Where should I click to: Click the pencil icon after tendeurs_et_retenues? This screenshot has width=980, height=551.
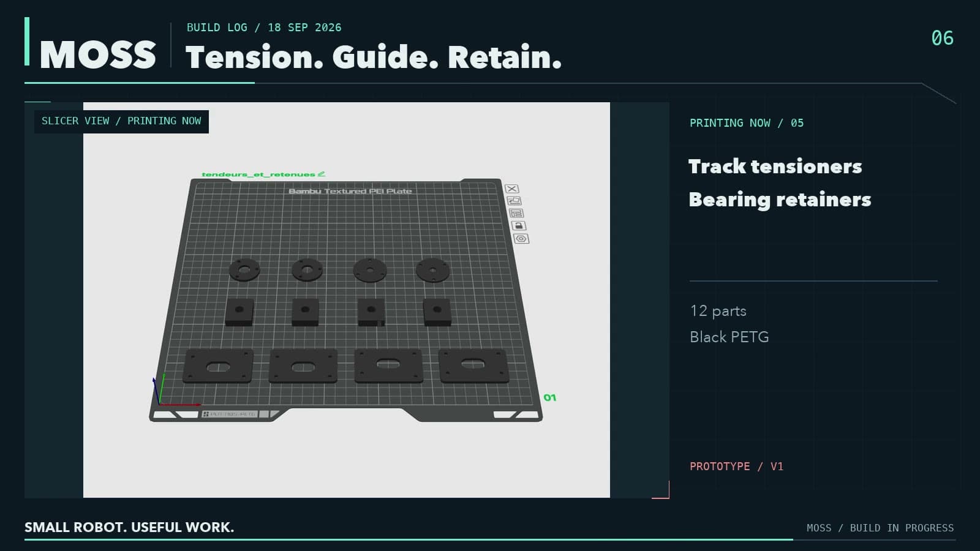point(322,174)
